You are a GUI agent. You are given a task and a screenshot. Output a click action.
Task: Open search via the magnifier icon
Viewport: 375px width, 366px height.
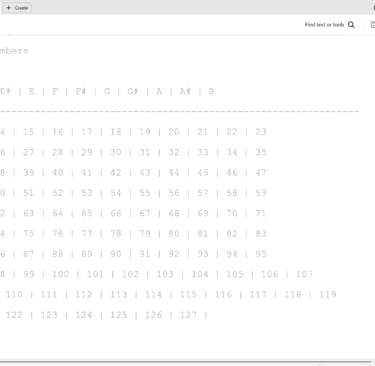pyautogui.click(x=351, y=25)
